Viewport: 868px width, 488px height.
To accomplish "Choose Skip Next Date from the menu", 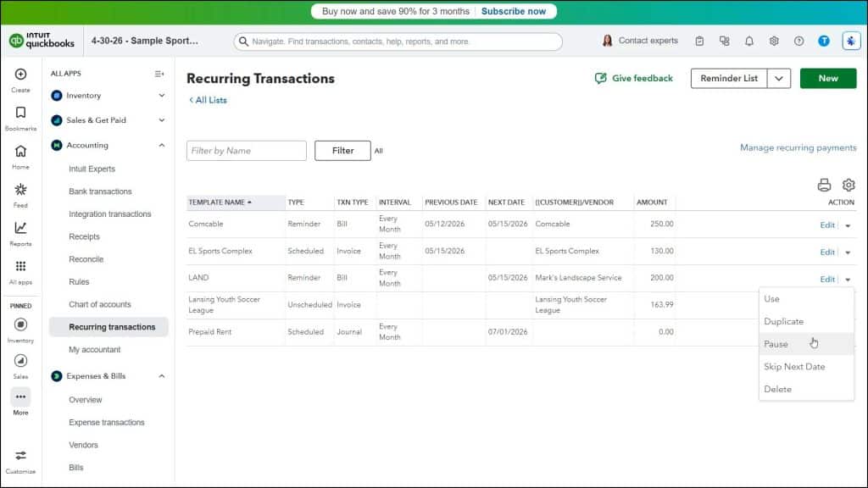I will (807, 367).
